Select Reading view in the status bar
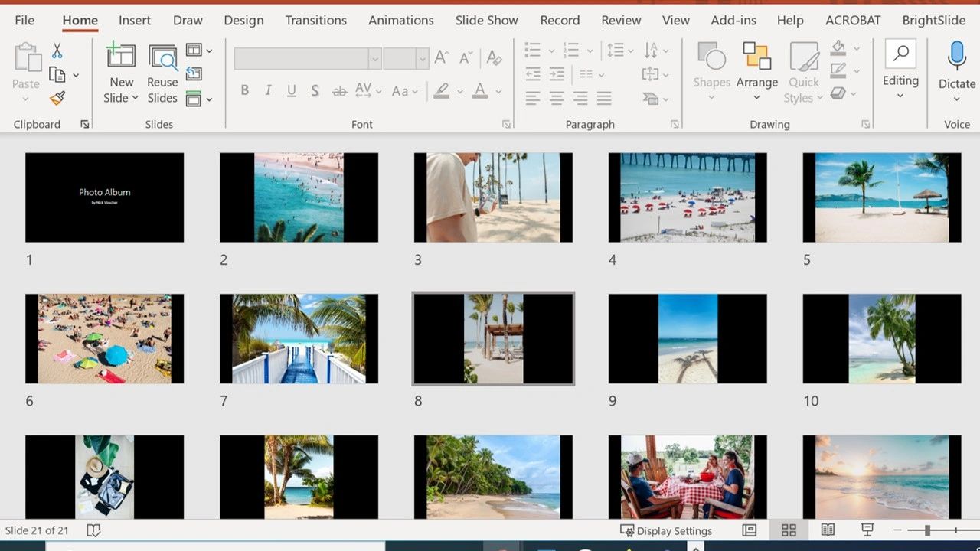The image size is (980, 551). 828,530
